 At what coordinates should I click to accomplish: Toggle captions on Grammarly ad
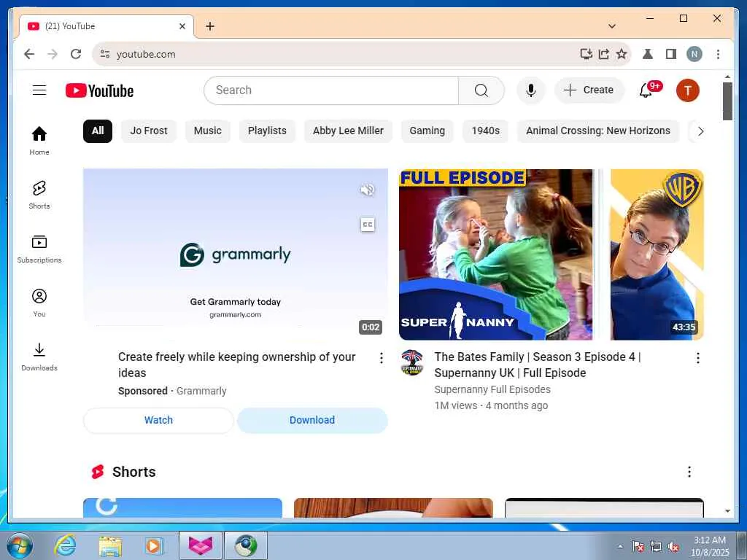point(368,225)
